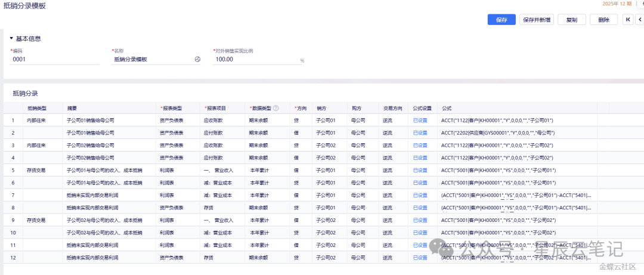Click the blue 保存 button
This screenshot has width=644, height=275.
coord(501,20)
